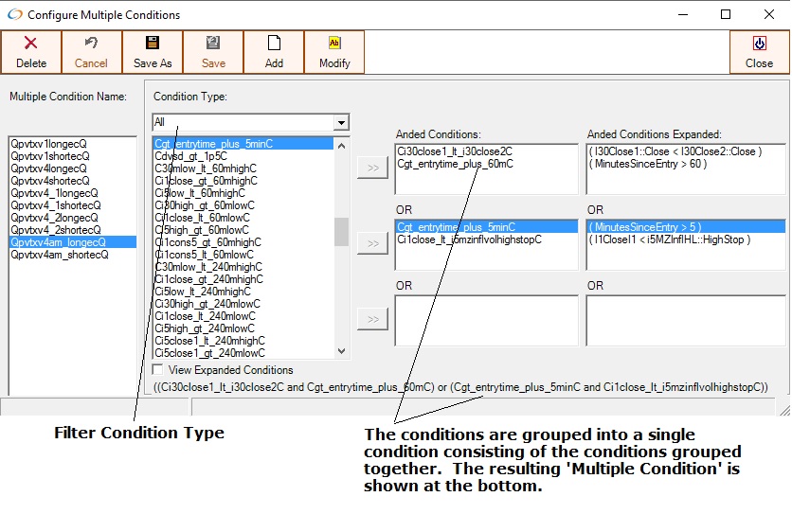Click the app icon in title bar
The height and width of the screenshot is (532, 792).
13,15
